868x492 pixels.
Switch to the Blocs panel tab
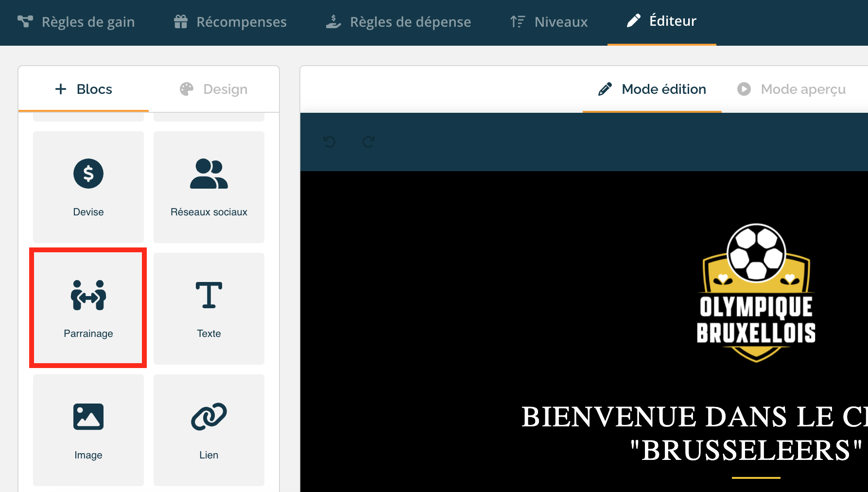84,89
